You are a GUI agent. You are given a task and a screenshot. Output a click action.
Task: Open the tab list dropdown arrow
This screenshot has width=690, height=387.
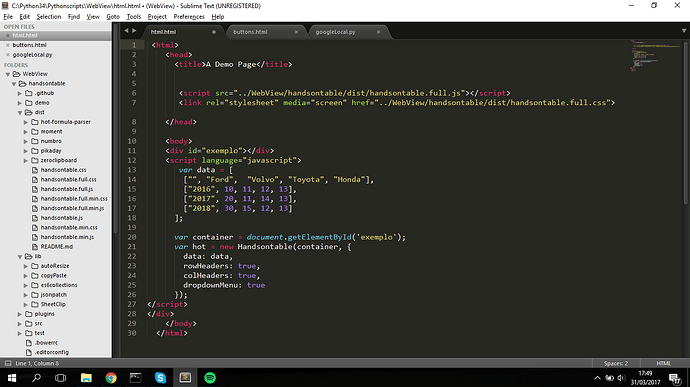pos(684,31)
